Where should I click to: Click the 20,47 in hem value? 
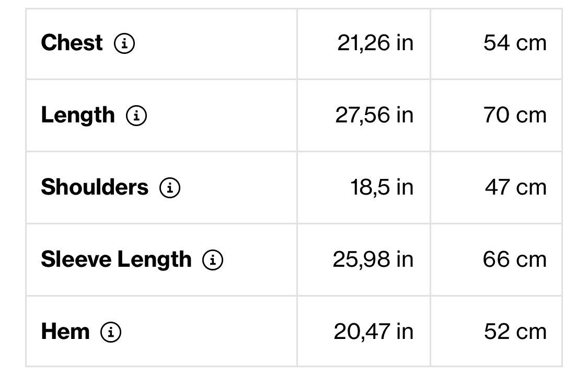pyautogui.click(x=374, y=332)
